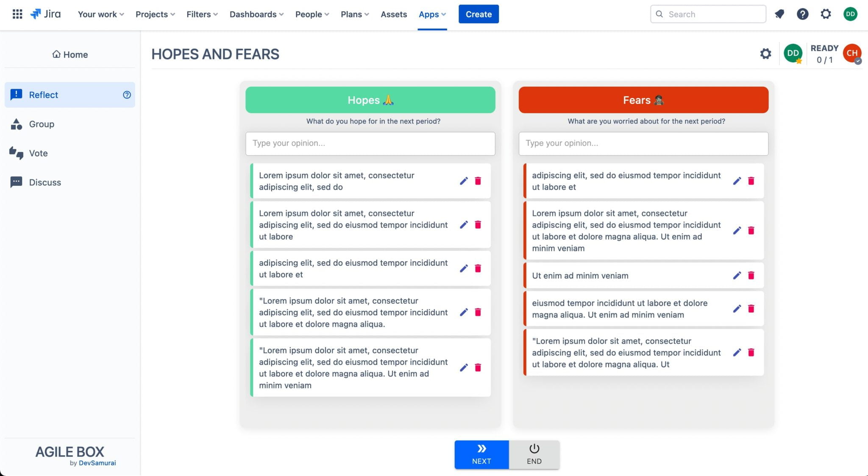Open the help question mark icon
868x476 pixels.
[x=802, y=14]
